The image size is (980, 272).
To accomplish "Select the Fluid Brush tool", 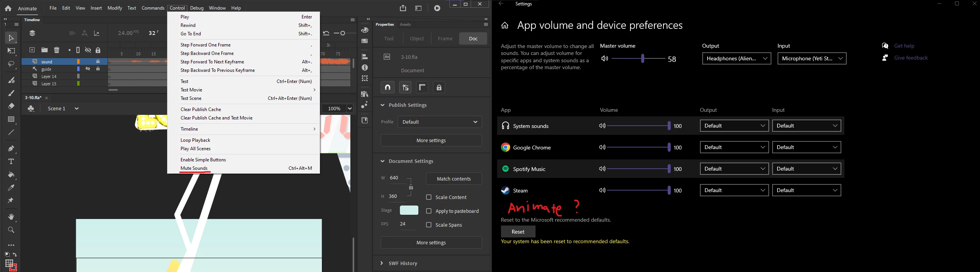I will point(11,80).
